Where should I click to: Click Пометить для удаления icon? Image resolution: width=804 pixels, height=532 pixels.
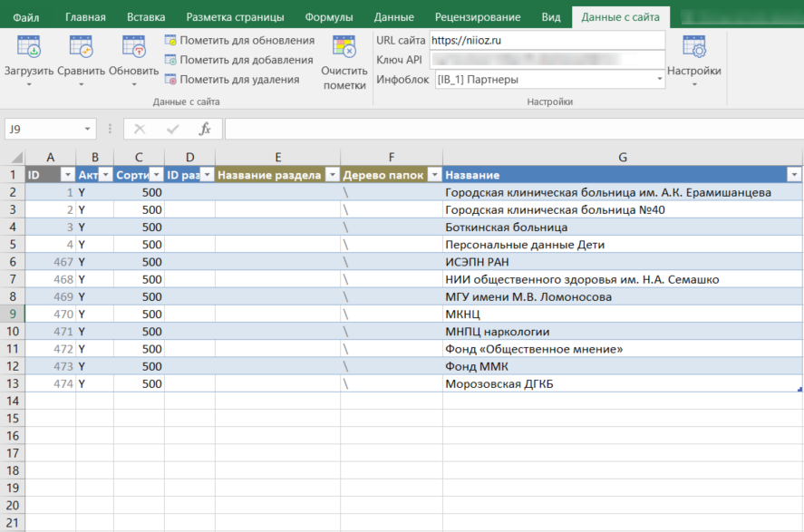point(170,80)
